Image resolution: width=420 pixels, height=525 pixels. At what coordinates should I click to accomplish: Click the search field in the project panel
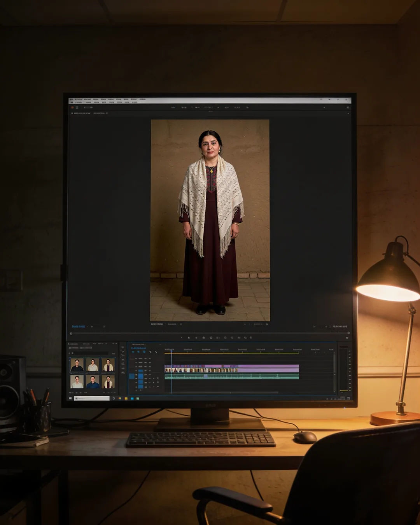point(89,353)
